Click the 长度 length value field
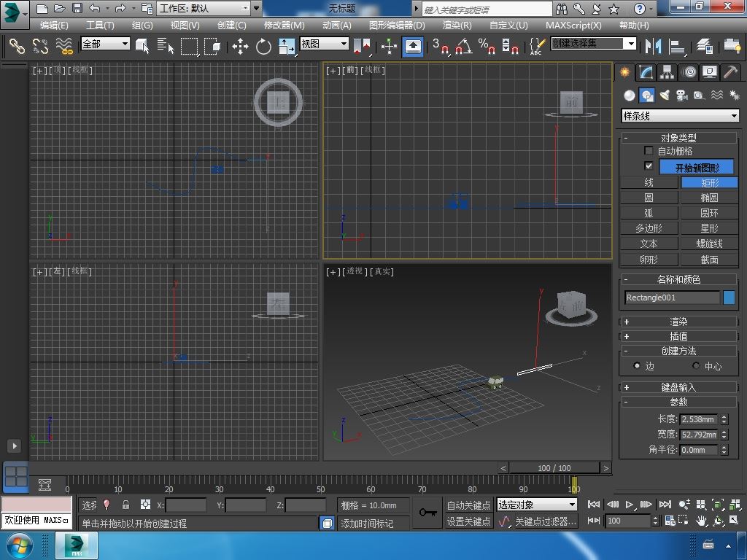The image size is (747, 560). [x=698, y=419]
